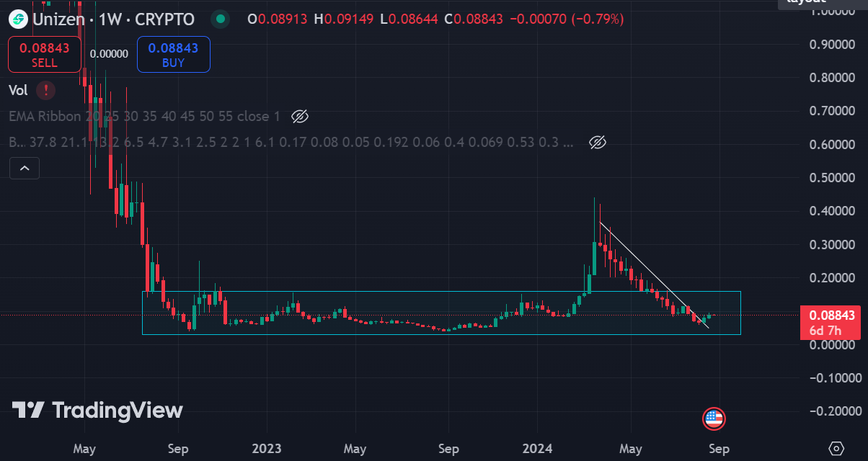Click the red Vol error warning icon
This screenshot has width=868, height=461.
click(x=46, y=90)
